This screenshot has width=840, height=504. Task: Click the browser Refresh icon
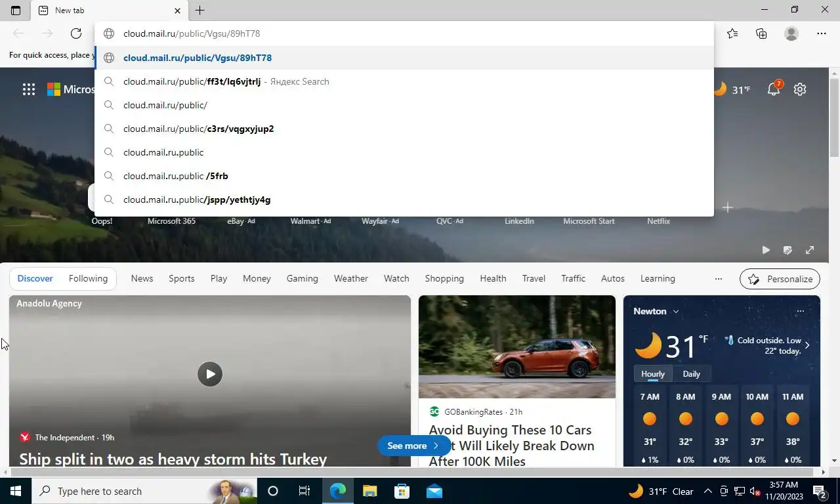pos(76,33)
